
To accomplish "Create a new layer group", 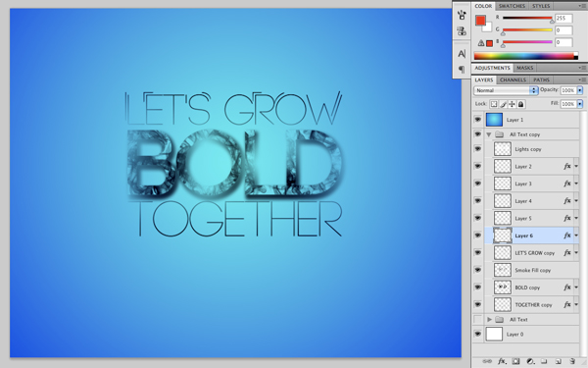I will pos(544,361).
